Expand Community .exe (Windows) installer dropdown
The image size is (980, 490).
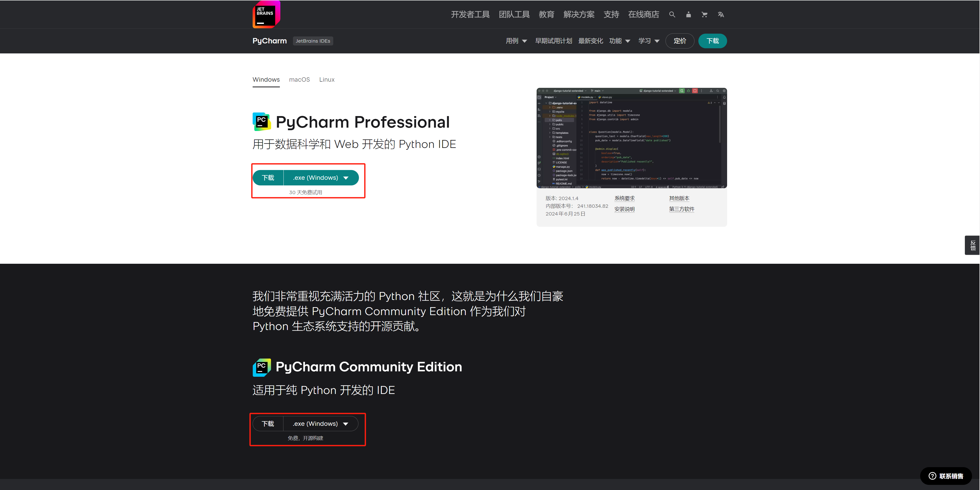point(321,423)
